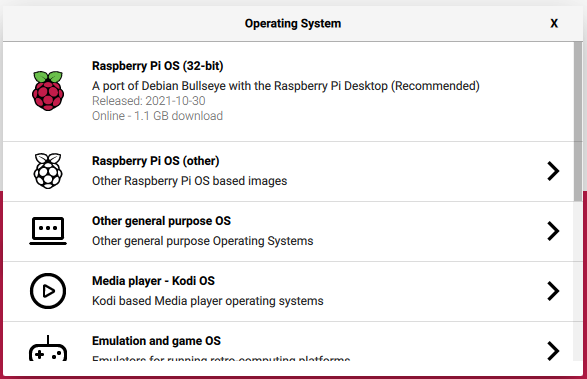This screenshot has width=587, height=379.
Task: Expand Other general purpose OS chevron
Action: coord(553,231)
